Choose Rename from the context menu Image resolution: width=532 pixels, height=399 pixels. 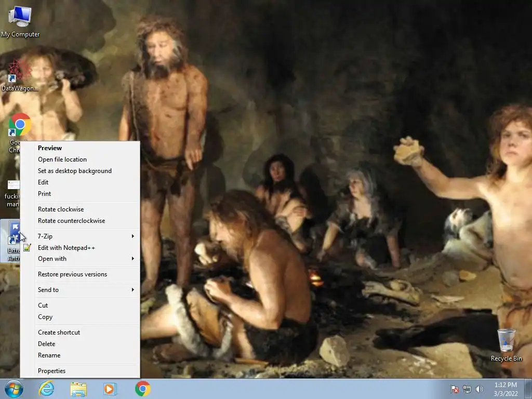(x=80, y=355)
